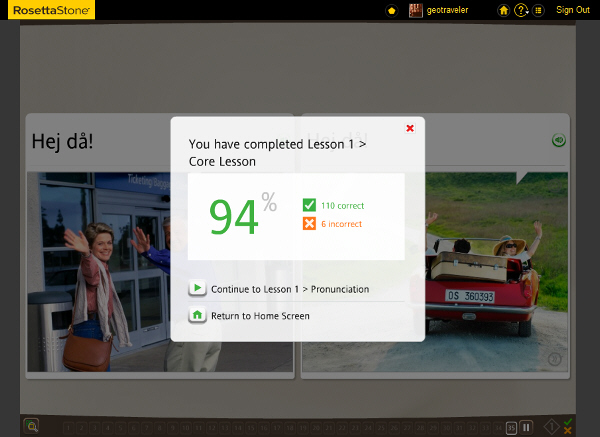Jump to screen 10 in progress bar
The image size is (600, 437).
186,428
